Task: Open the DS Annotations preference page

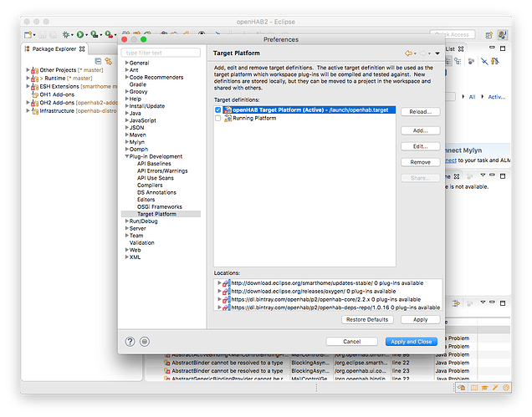Action: pyautogui.click(x=156, y=192)
